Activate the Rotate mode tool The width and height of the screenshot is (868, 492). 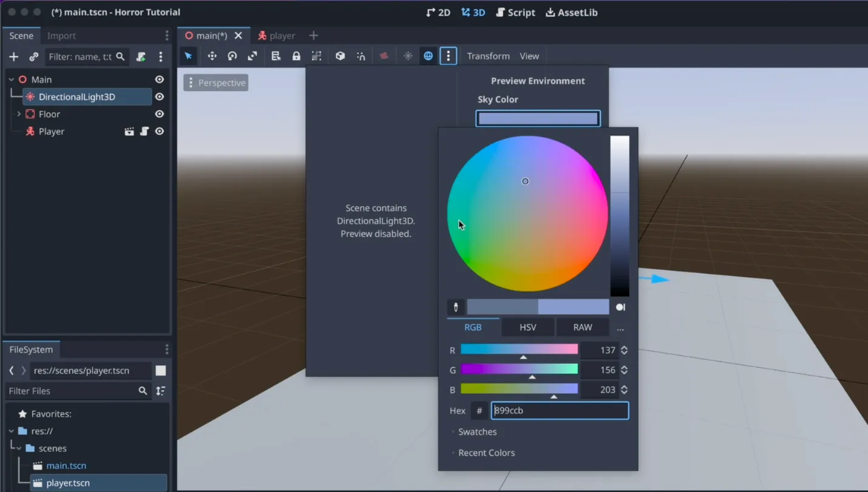[232, 56]
